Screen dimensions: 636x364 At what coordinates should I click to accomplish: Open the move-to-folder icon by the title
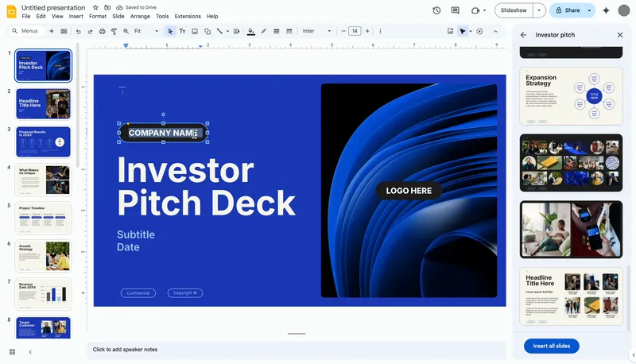click(x=107, y=8)
